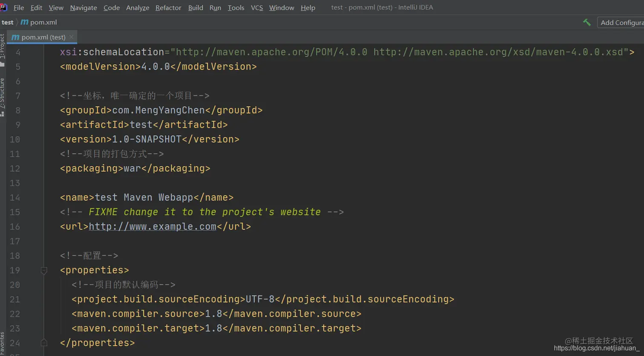
Task: Close the pom.xml (test) editor tab
Action: pos(71,37)
